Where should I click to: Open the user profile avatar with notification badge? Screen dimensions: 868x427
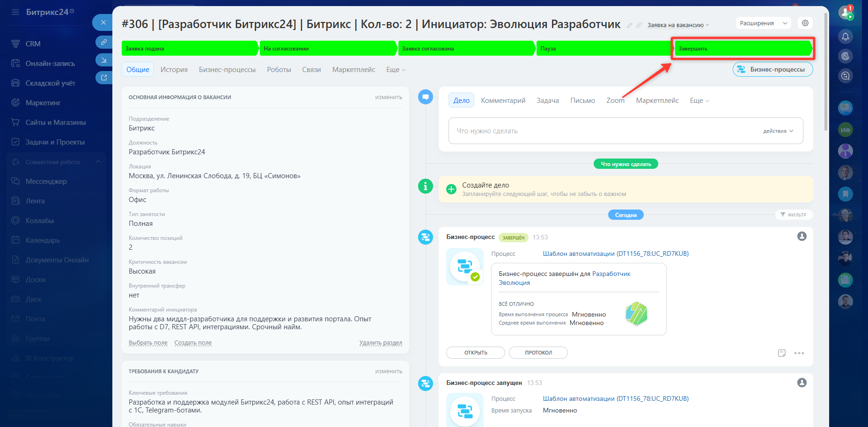[x=846, y=13]
